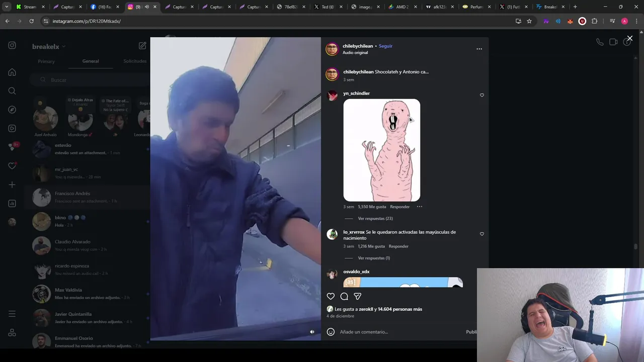The image size is (644, 362).
Task: Like yn_schindler's comment
Action: pos(481,95)
